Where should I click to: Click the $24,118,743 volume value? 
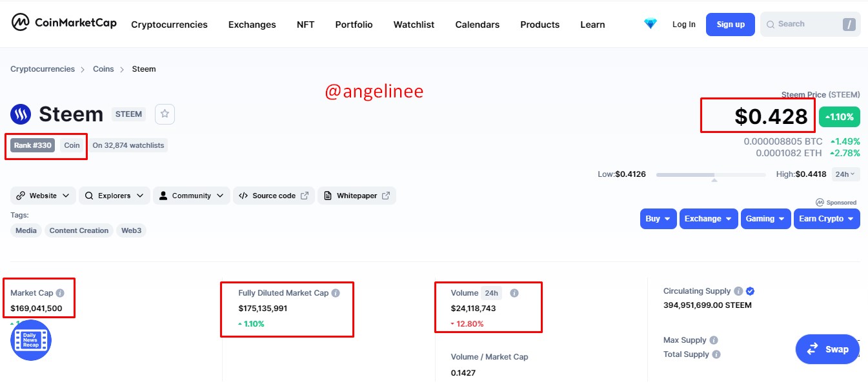tap(473, 309)
